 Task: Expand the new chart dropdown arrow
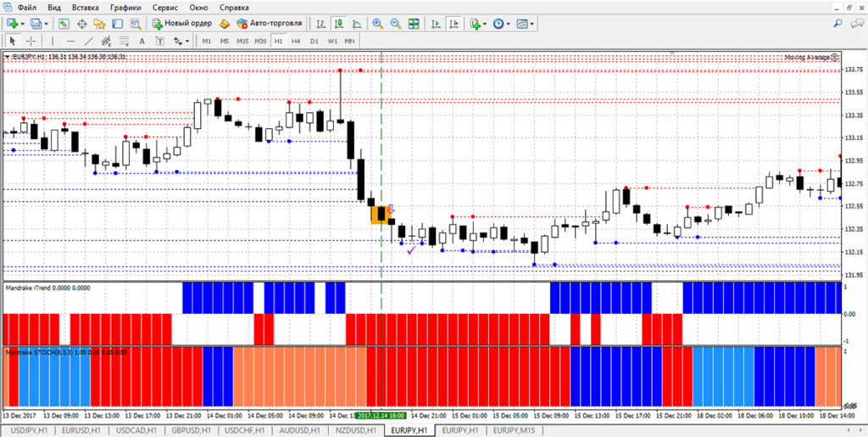point(23,24)
